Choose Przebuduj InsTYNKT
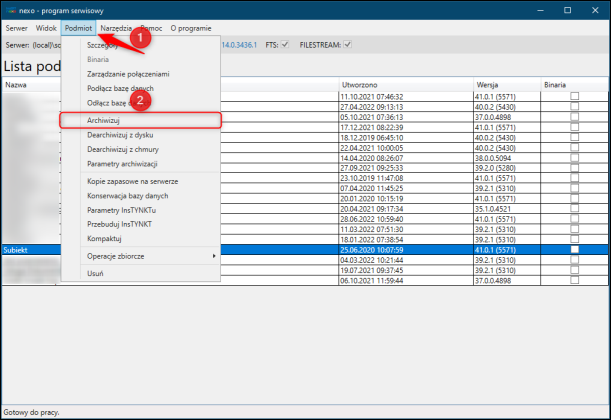611x420 pixels. pyautogui.click(x=119, y=224)
